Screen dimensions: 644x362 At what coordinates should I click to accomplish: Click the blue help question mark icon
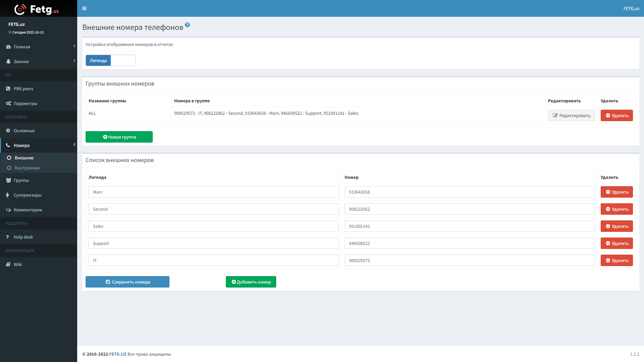[187, 25]
